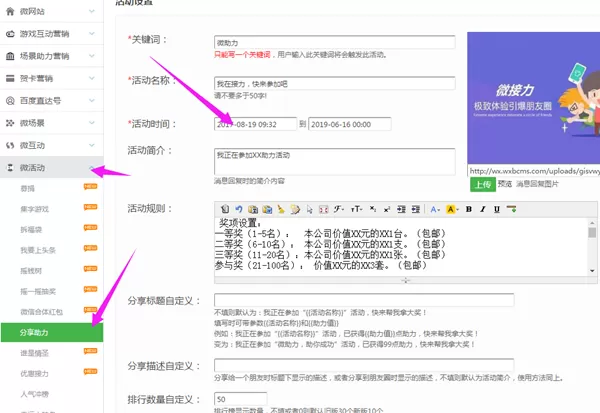The image size is (600, 413).
Task: Click the icon beside 百度直达号
Action: pyautogui.click(x=10, y=101)
